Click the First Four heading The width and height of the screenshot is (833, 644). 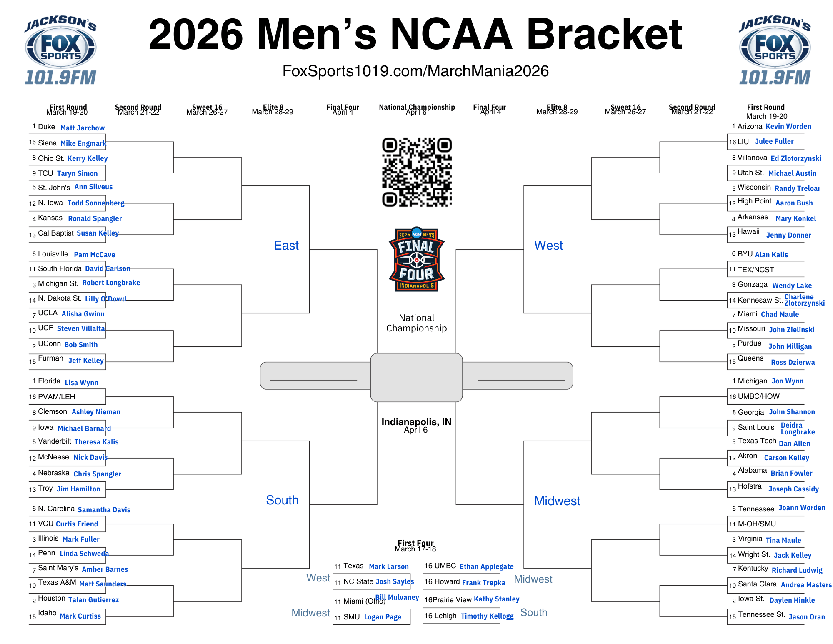click(x=415, y=544)
